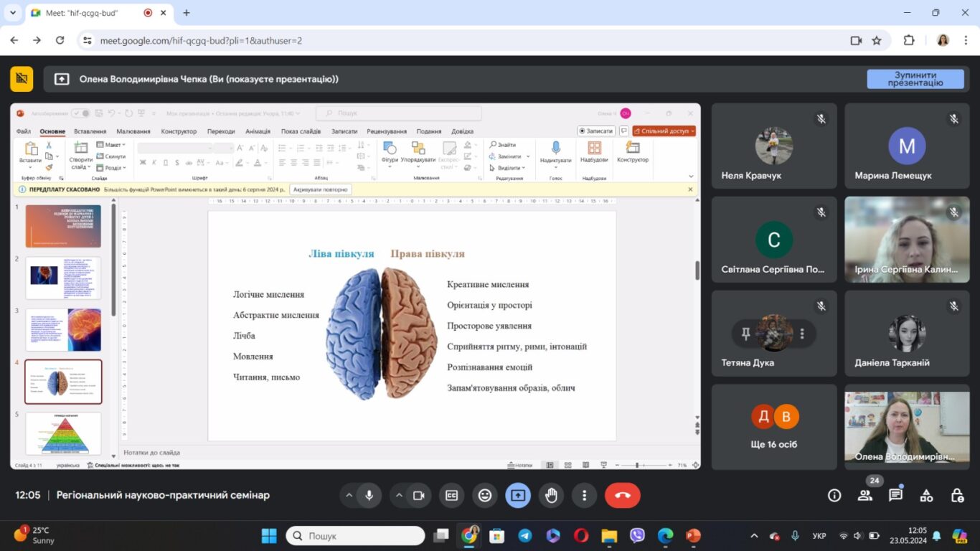Image resolution: width=980 pixels, height=551 pixels.
Task: Open more options for Тетяна Дука tile
Action: tap(802, 334)
